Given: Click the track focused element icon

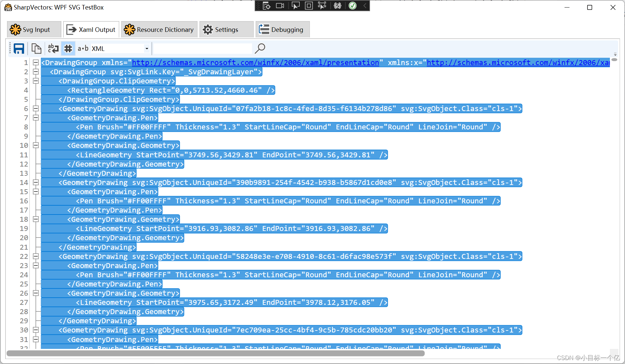Looking at the screenshot, I should coord(322,6).
